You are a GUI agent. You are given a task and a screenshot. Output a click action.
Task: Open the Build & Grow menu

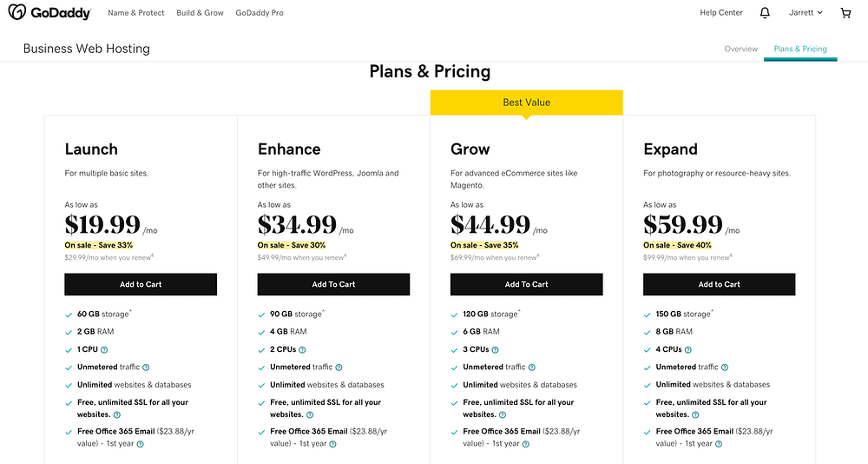coord(200,13)
